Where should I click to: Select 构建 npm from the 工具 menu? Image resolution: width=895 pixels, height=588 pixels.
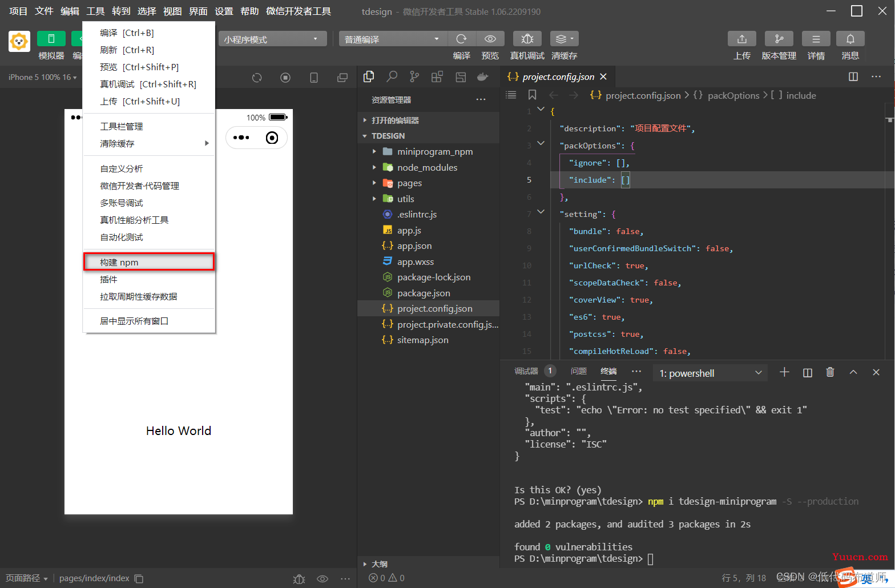[x=149, y=262]
